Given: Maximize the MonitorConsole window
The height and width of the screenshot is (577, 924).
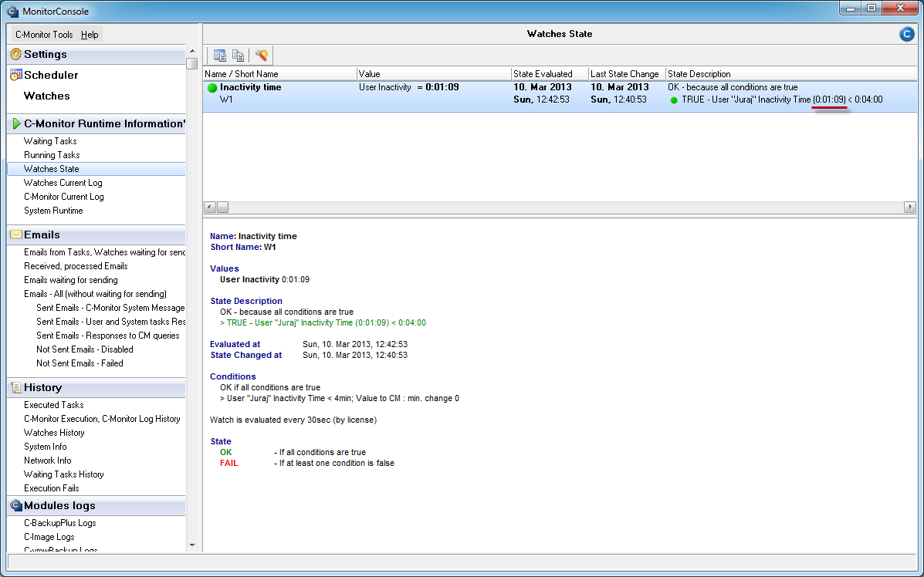Looking at the screenshot, I should point(872,8).
